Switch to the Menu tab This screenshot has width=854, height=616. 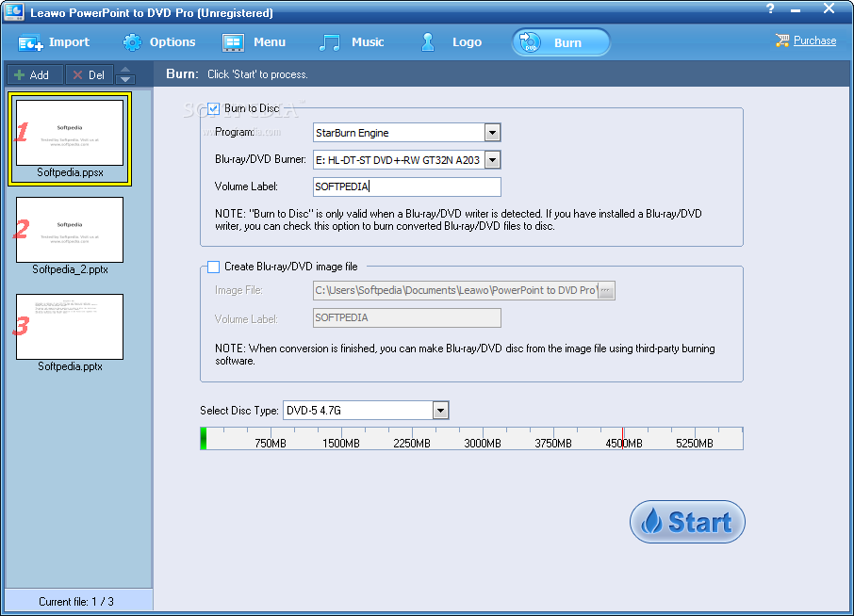pyautogui.click(x=254, y=42)
